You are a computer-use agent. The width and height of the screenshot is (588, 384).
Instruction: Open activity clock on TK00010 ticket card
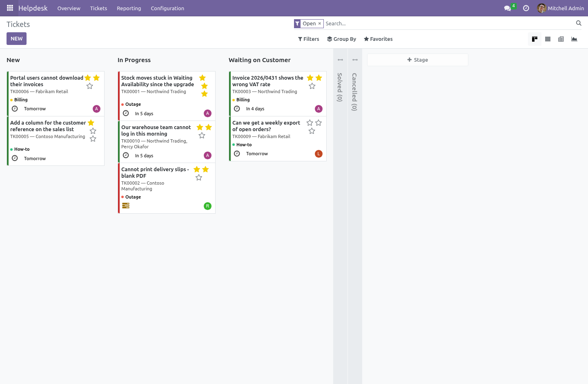(126, 155)
